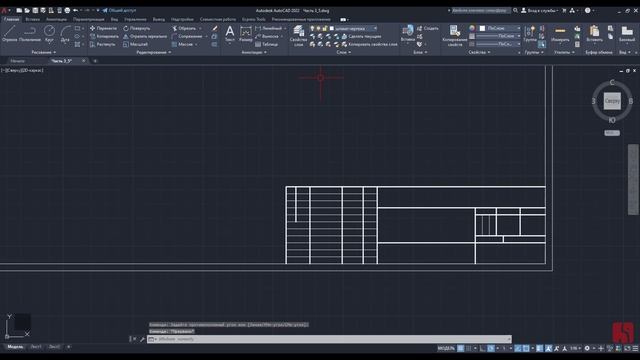Screen dimensions: 640x360
Task: Click Вход в службы sign-in button
Action: [539, 11]
